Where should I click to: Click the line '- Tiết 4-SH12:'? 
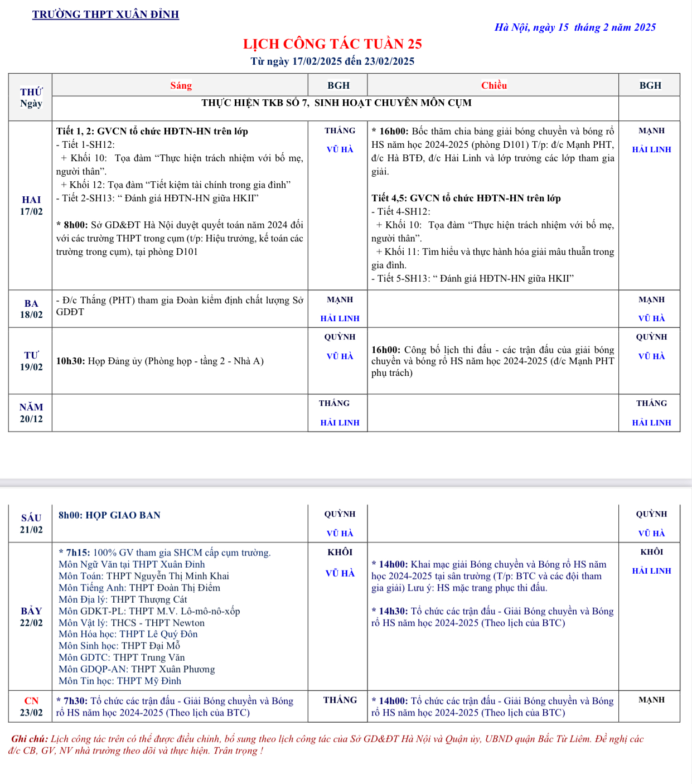[x=401, y=212]
